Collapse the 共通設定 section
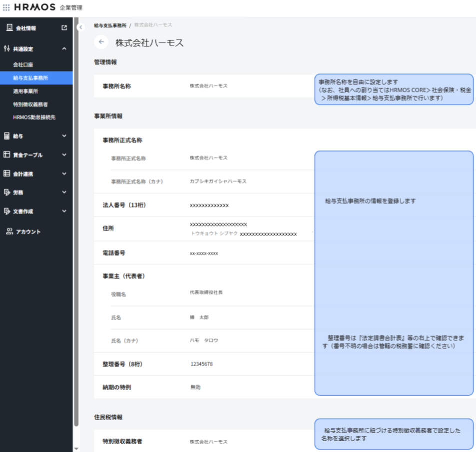 pyautogui.click(x=64, y=48)
